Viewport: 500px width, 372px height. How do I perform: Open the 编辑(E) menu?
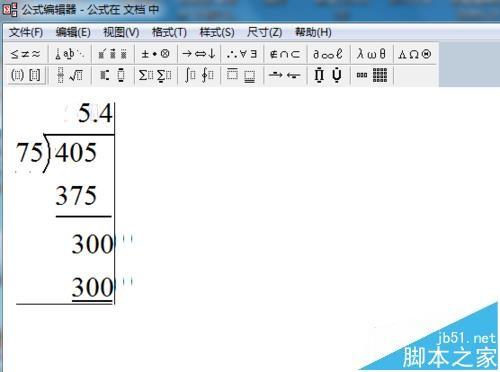(x=73, y=33)
